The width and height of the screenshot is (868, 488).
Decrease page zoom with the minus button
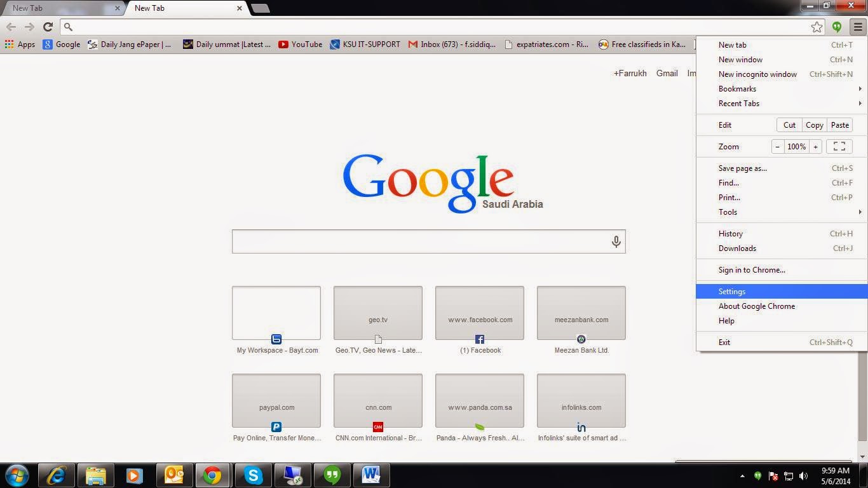point(778,146)
